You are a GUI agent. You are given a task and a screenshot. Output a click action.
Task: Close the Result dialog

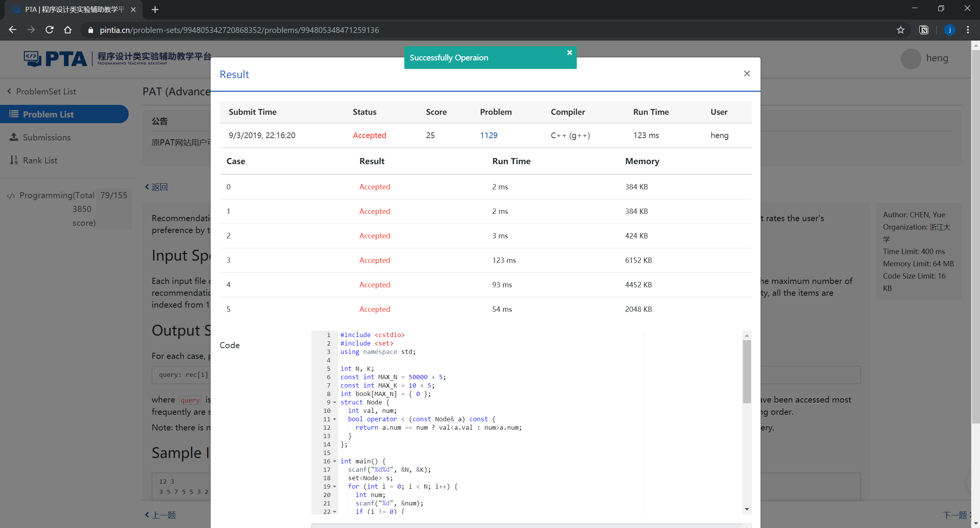click(746, 73)
